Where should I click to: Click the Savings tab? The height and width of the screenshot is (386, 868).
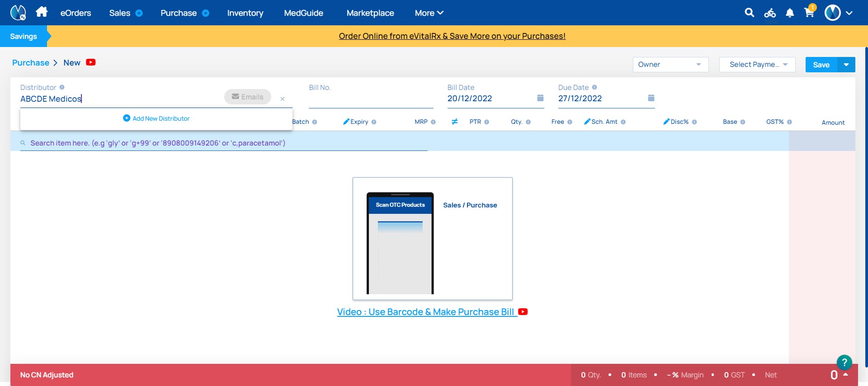[24, 36]
